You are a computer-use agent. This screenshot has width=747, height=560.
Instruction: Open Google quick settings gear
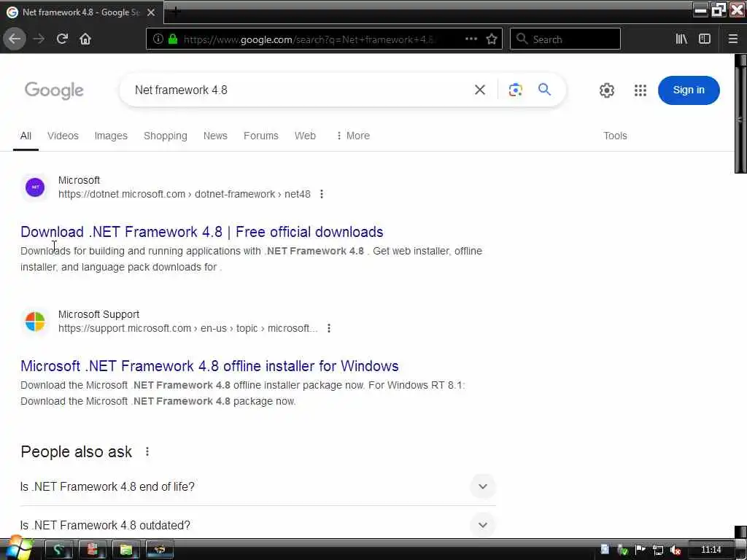[606, 90]
